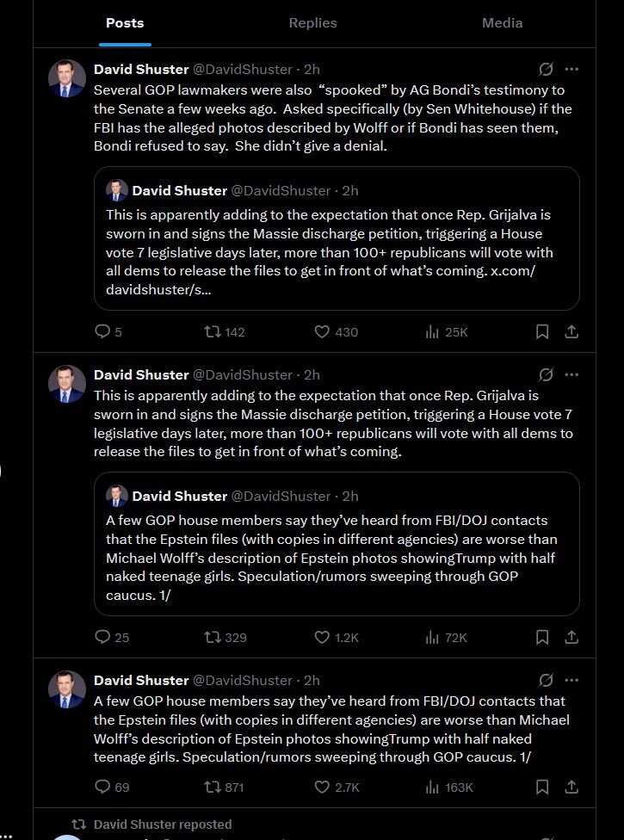Viewport: 624px width, 840px height.
Task: Open more options on second post
Action: pos(571,374)
